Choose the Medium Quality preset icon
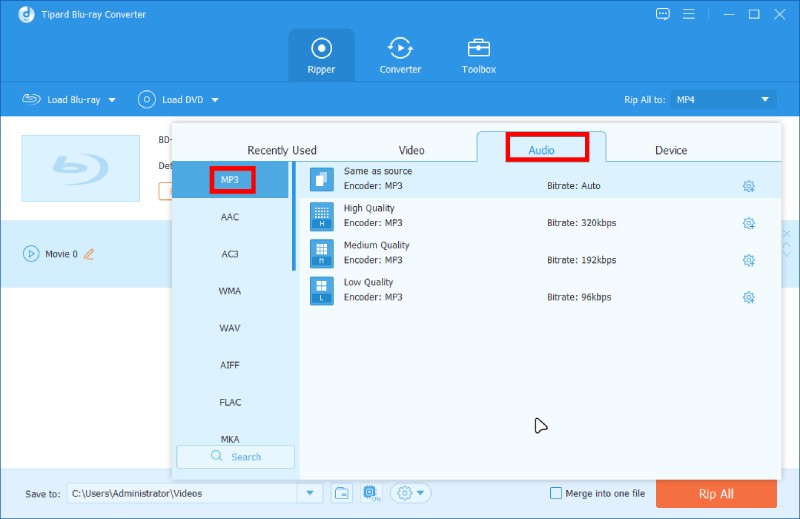The height and width of the screenshot is (519, 800). click(321, 254)
